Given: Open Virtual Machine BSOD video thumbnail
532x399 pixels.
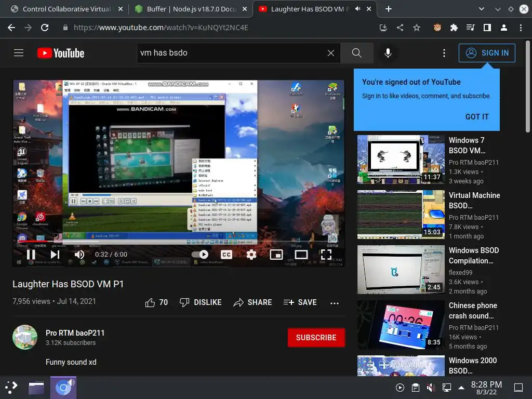Looking at the screenshot, I should click(x=401, y=215).
